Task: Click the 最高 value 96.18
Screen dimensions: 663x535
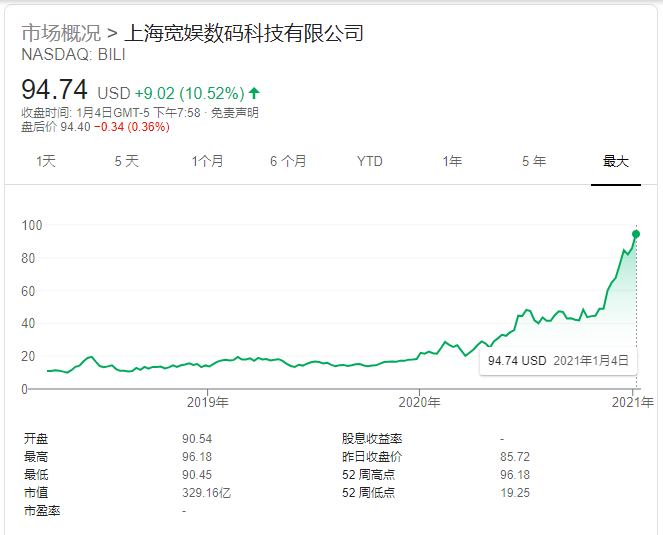Action: point(197,457)
